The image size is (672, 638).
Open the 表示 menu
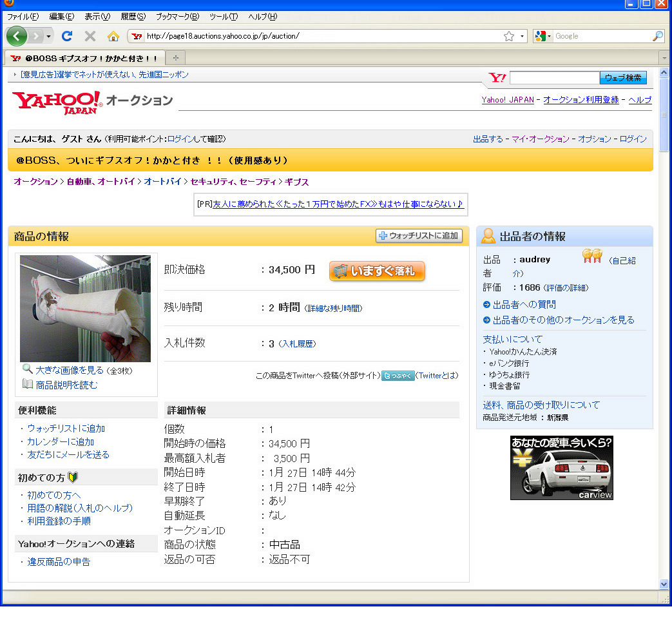click(97, 17)
